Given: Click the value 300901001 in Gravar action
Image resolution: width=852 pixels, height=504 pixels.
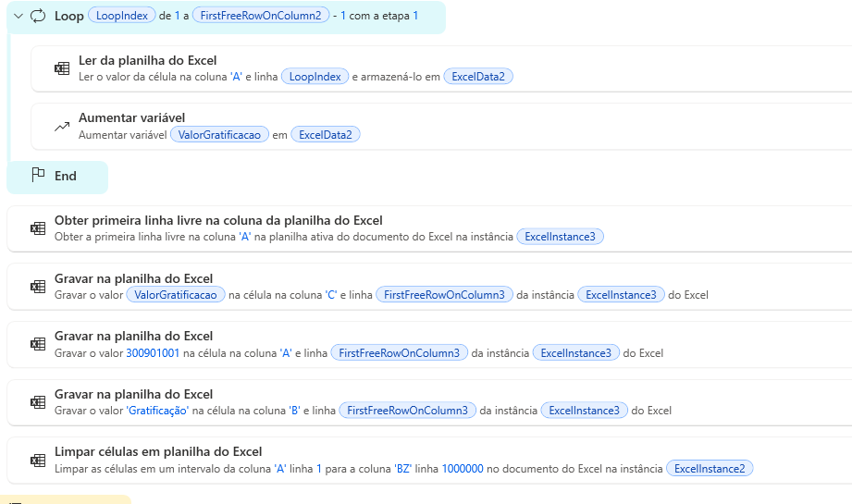Looking at the screenshot, I should 153,353.
